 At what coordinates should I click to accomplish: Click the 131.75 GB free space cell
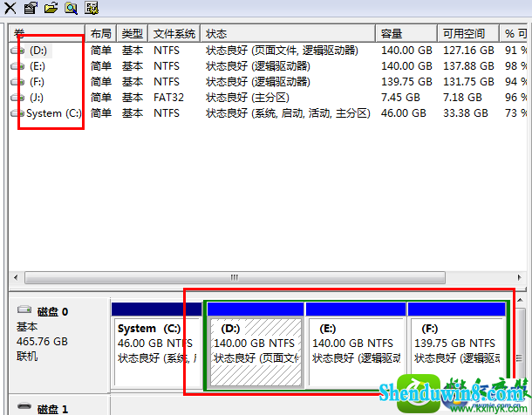pyautogui.click(x=468, y=82)
